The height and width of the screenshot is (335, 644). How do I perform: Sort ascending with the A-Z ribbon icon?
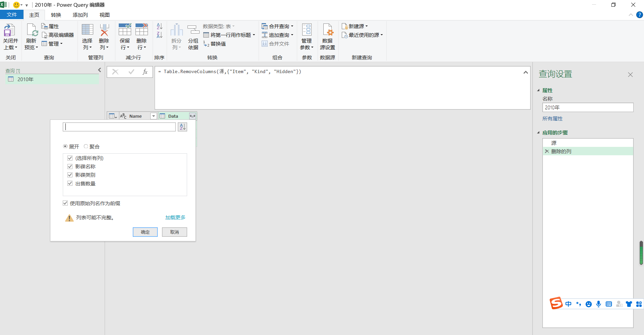[x=160, y=26]
